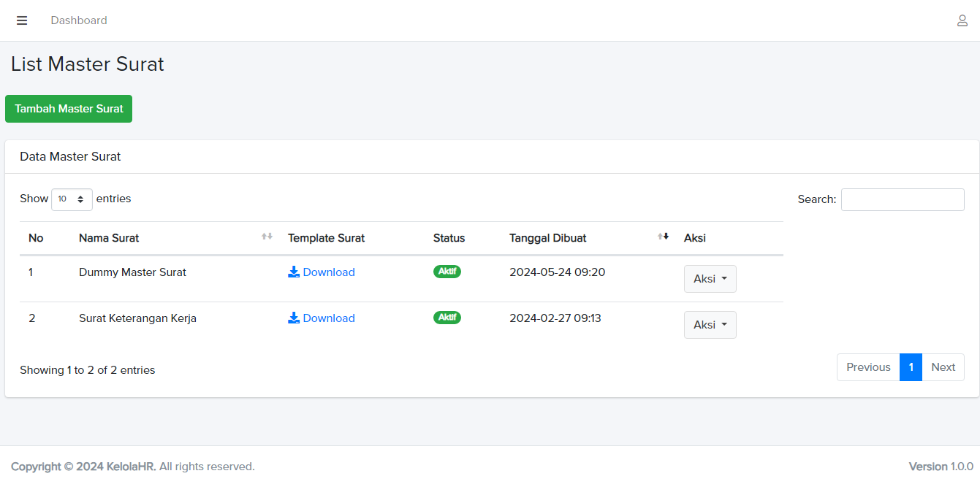
Task: Click download icon for Surat Keterangan Kerja
Action: point(294,318)
